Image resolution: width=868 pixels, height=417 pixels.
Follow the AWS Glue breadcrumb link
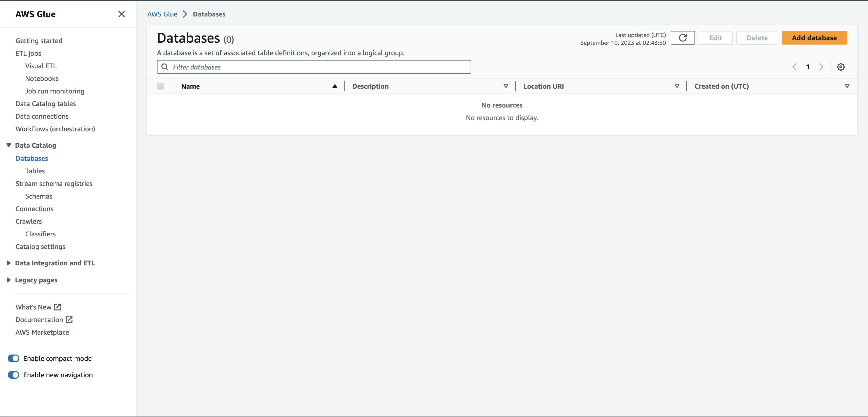tap(162, 14)
